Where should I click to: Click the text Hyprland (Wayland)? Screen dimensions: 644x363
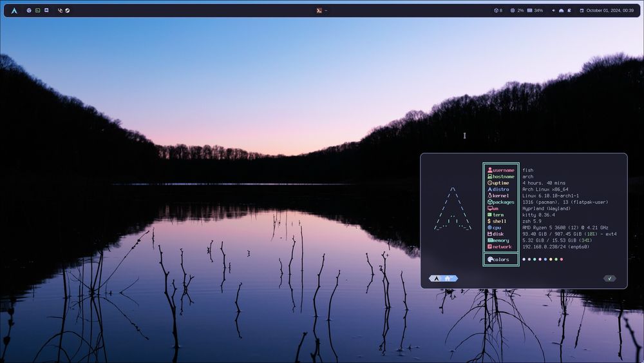(x=546, y=208)
